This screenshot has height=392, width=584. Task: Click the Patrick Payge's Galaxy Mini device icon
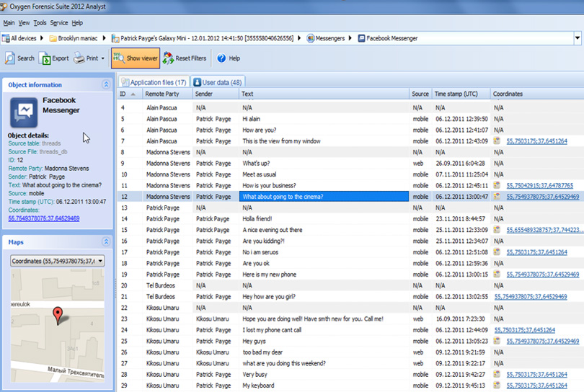115,38
